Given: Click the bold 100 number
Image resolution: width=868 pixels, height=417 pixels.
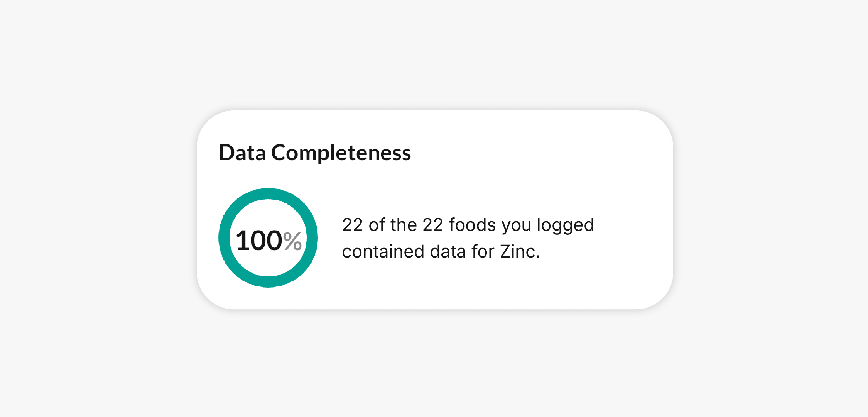Looking at the screenshot, I should click(259, 241).
